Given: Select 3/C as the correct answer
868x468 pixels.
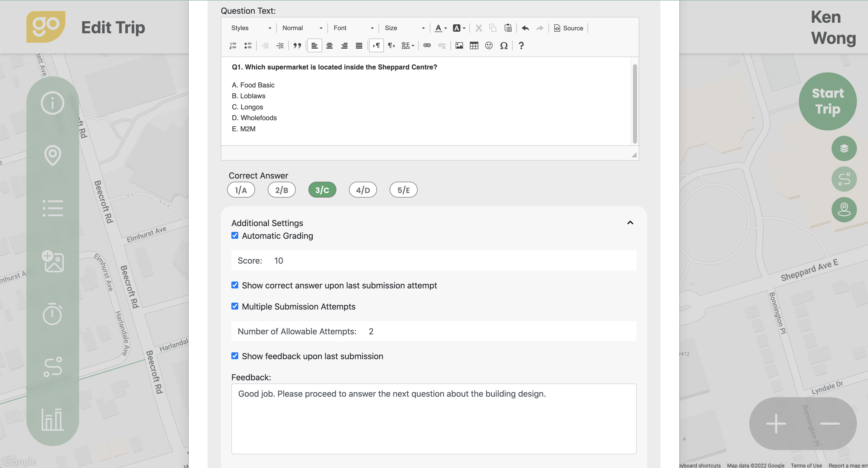Looking at the screenshot, I should point(322,190).
